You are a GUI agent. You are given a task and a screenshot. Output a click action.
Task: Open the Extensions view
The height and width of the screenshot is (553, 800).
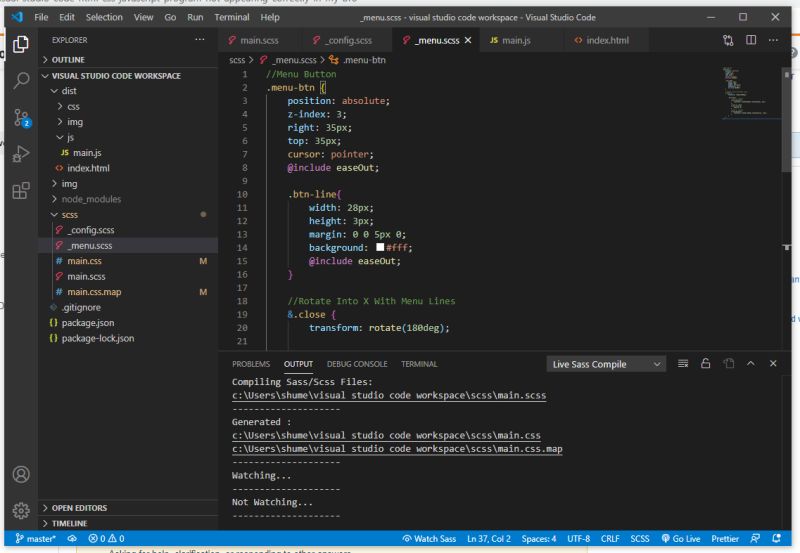21,191
